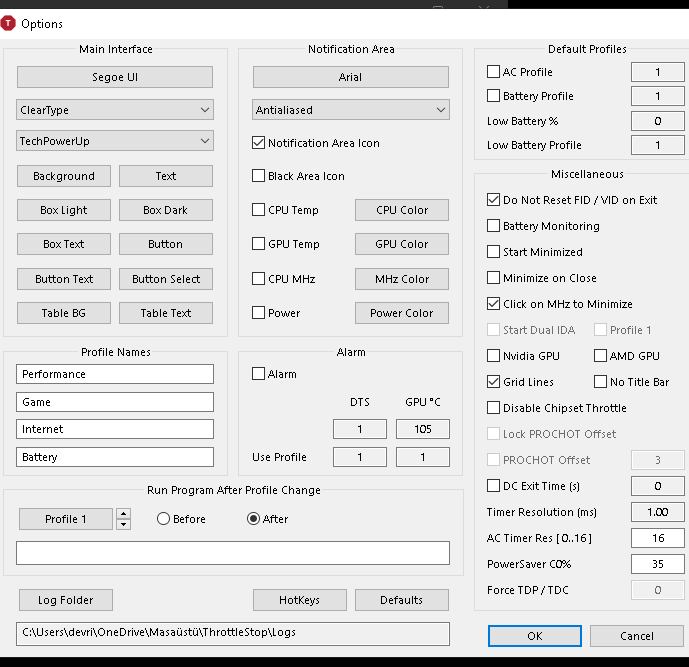The image size is (689, 667).
Task: Check the AMD GPU box
Action: point(600,355)
